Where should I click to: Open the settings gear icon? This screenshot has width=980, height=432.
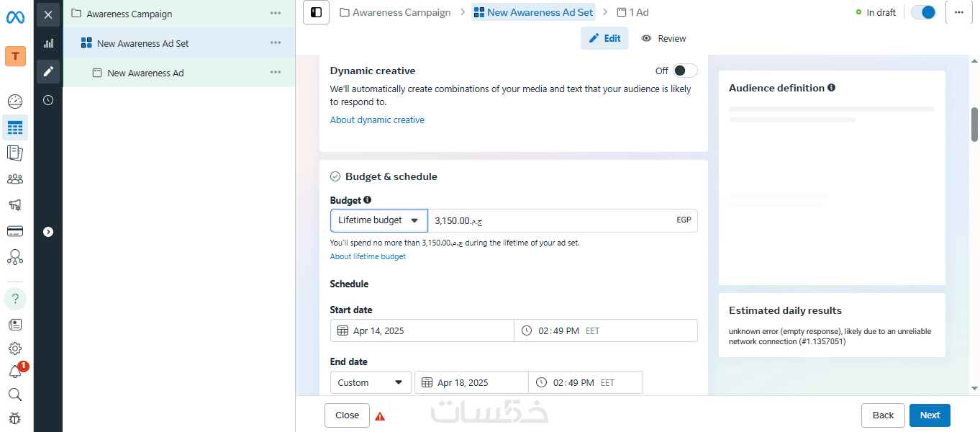[x=15, y=348]
